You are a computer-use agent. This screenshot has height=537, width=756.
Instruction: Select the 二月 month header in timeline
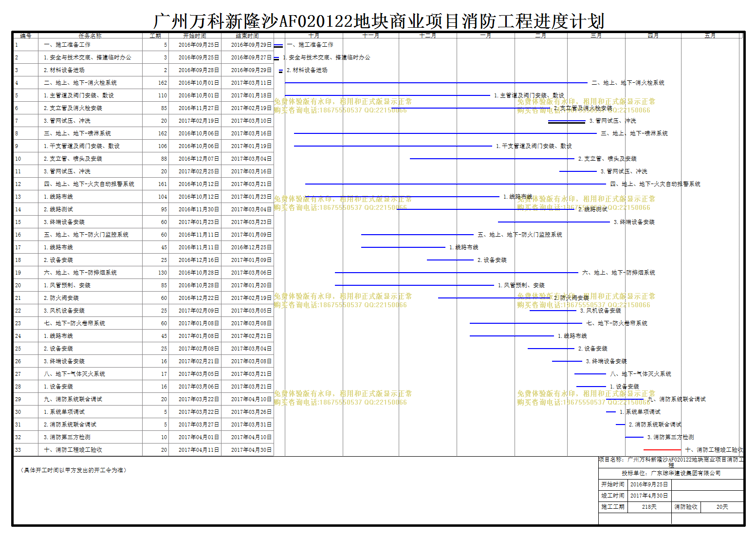pos(540,36)
